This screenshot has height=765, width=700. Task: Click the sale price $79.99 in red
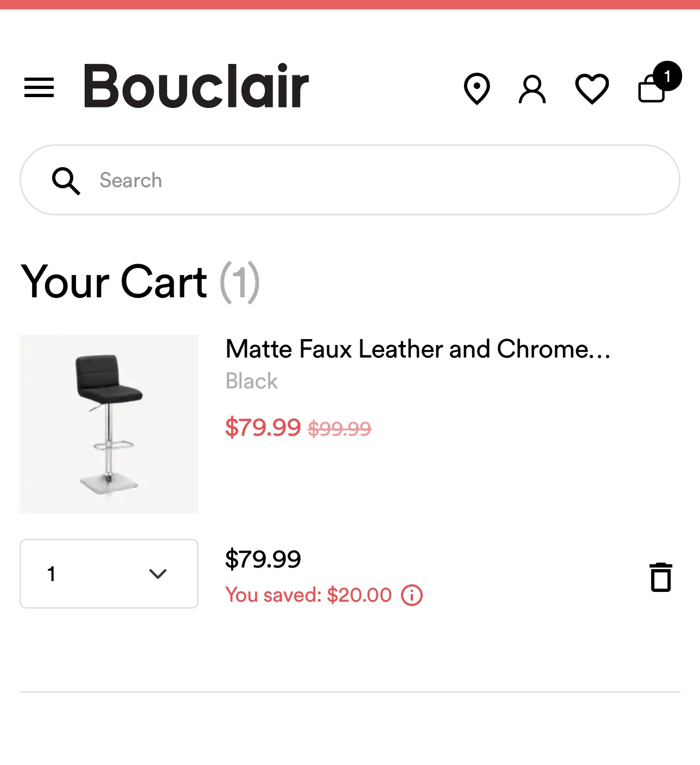pyautogui.click(x=263, y=428)
